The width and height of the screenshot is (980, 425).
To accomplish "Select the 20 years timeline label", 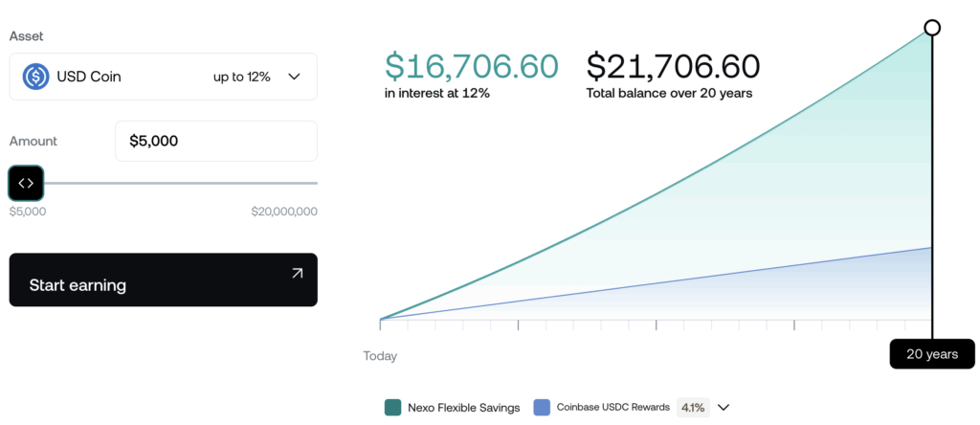I will tap(931, 354).
